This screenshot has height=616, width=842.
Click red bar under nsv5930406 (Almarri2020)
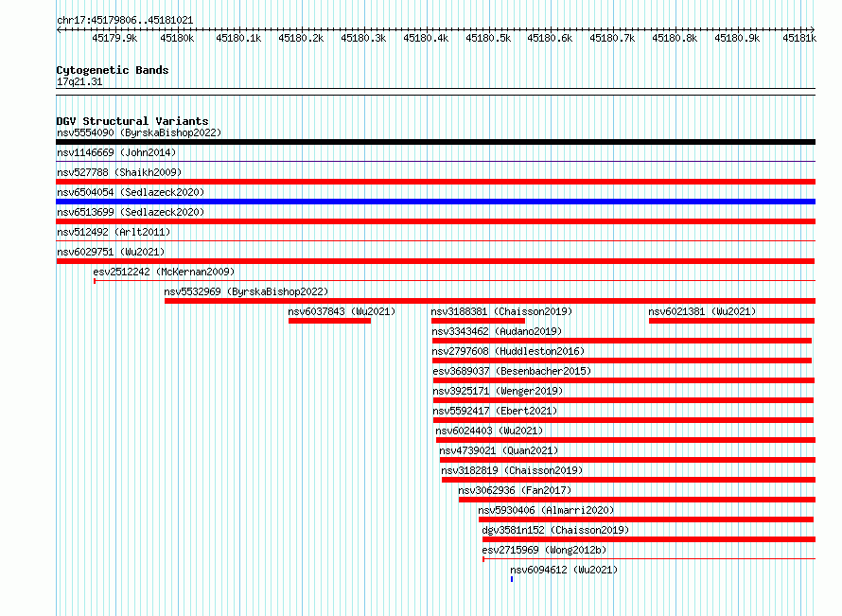[646, 519]
